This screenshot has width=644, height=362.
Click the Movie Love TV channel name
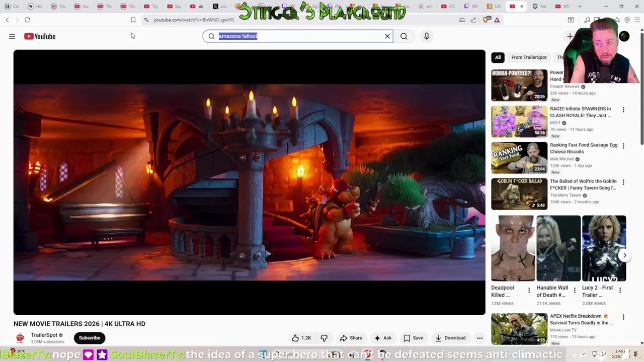click(563, 330)
